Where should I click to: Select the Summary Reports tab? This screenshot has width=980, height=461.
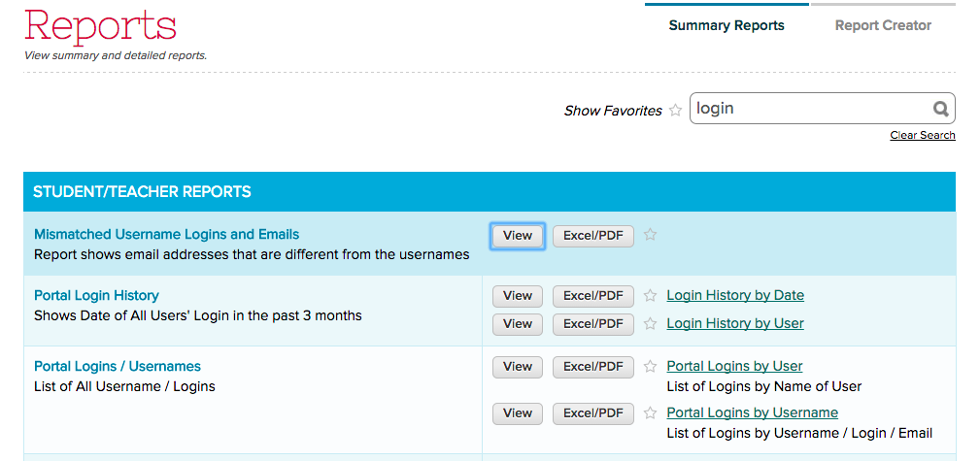coord(727,26)
